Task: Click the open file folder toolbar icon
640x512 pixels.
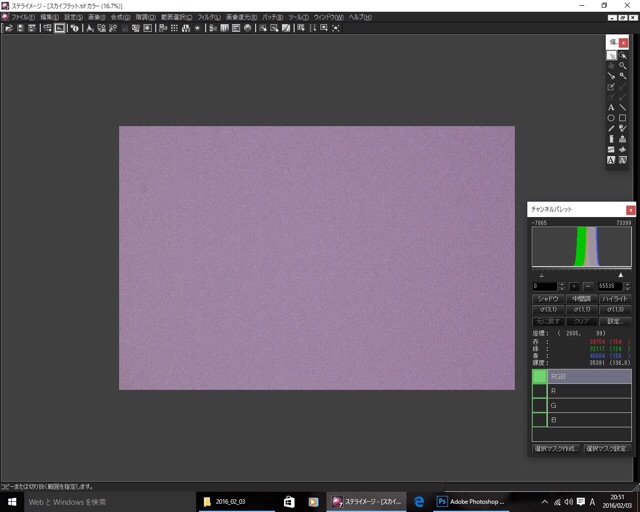Action: pos(9,28)
